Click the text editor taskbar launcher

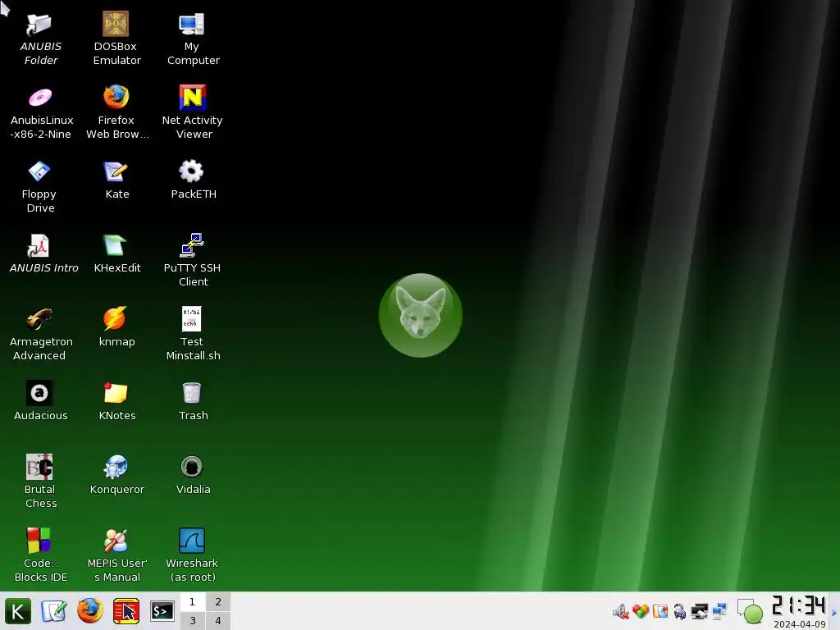(54, 611)
